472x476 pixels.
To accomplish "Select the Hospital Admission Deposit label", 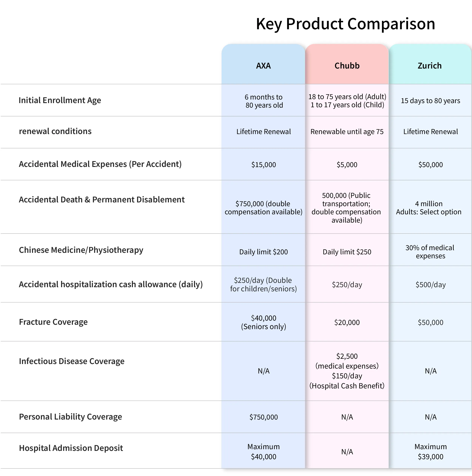I will (x=71, y=448).
